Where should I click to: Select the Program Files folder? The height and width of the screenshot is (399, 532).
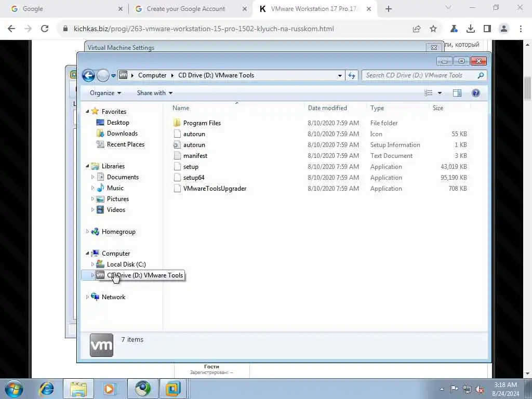(202, 123)
